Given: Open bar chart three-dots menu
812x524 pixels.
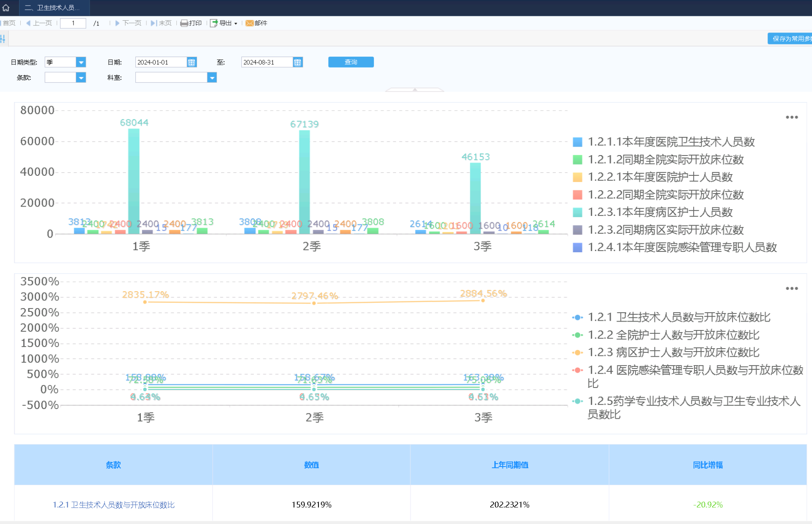Looking at the screenshot, I should [x=792, y=117].
